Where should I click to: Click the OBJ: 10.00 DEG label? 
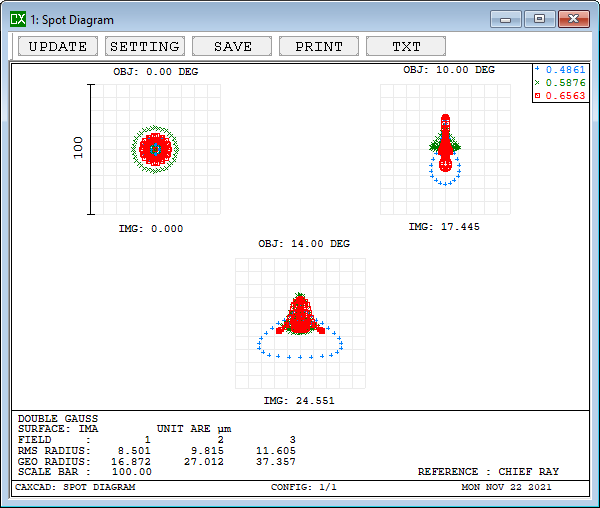pyautogui.click(x=449, y=70)
